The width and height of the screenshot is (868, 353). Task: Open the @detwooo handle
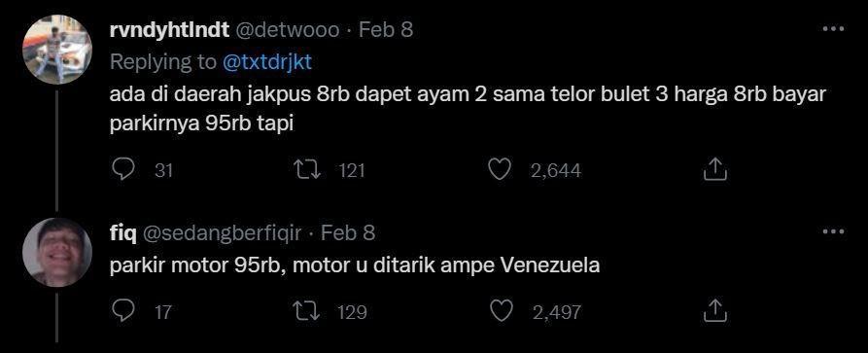point(288,30)
